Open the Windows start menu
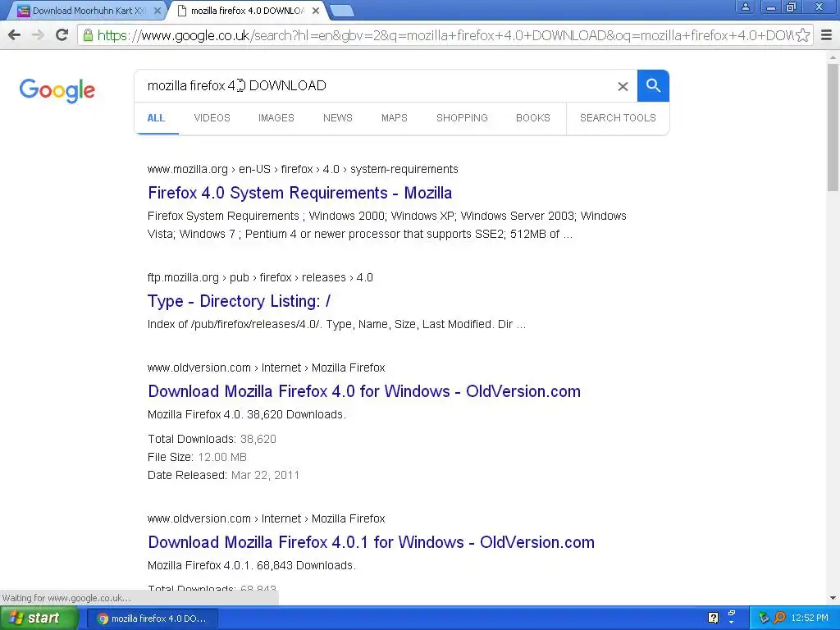840x630 pixels. (39, 619)
